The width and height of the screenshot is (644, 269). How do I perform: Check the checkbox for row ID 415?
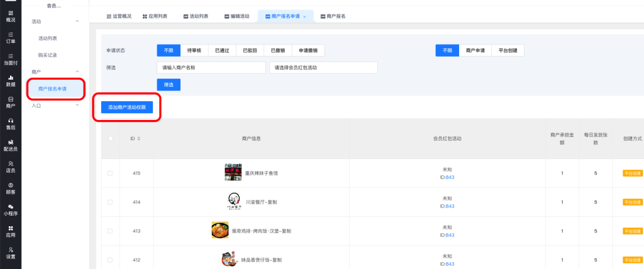click(111, 173)
